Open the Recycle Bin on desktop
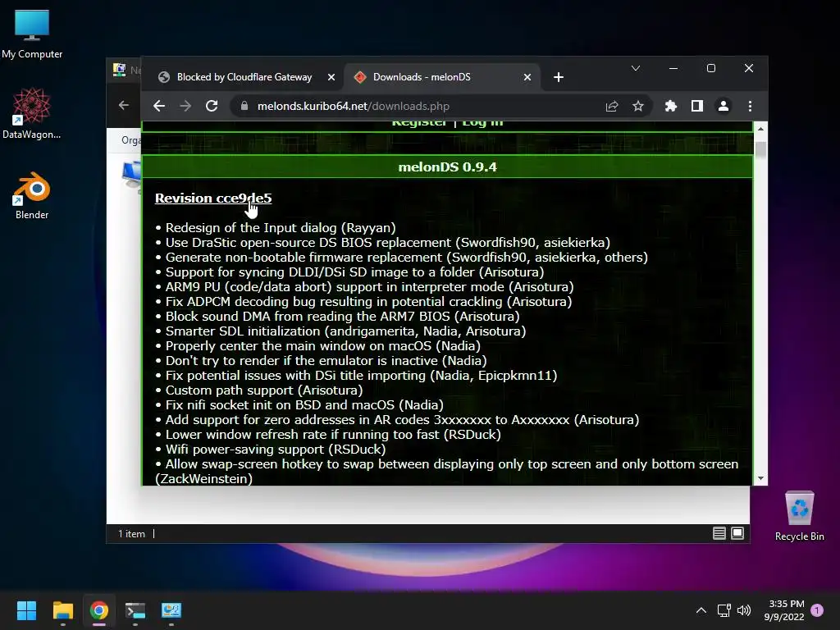The width and height of the screenshot is (840, 630). [x=799, y=516]
